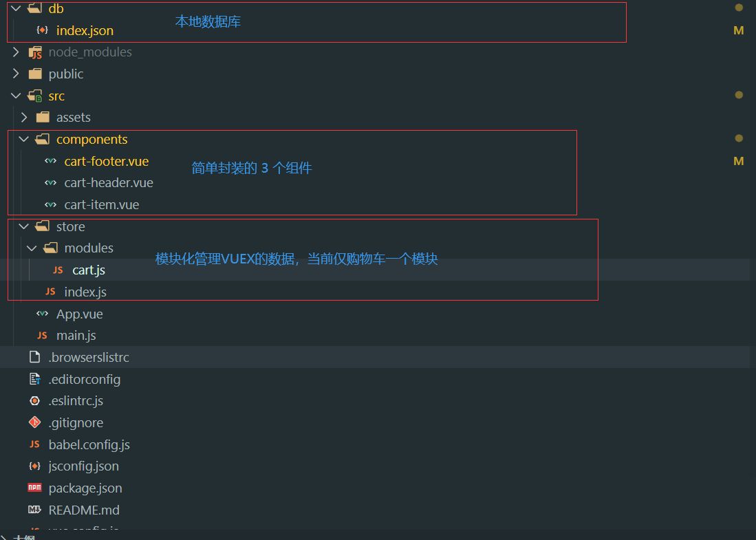
Task: Click the JSON icon beside index.json
Action: (x=43, y=30)
